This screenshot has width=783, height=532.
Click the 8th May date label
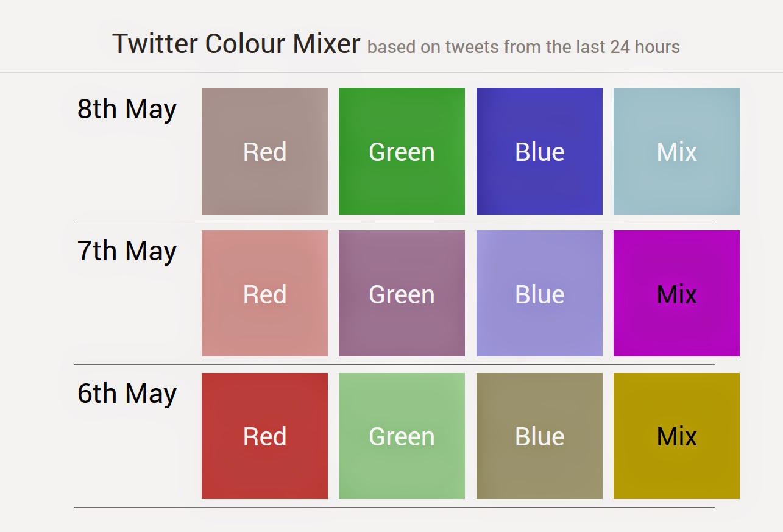click(x=127, y=109)
